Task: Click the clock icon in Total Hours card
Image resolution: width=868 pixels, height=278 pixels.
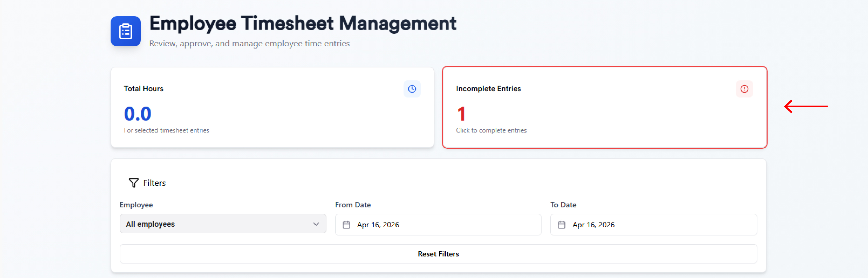Action: tap(412, 89)
